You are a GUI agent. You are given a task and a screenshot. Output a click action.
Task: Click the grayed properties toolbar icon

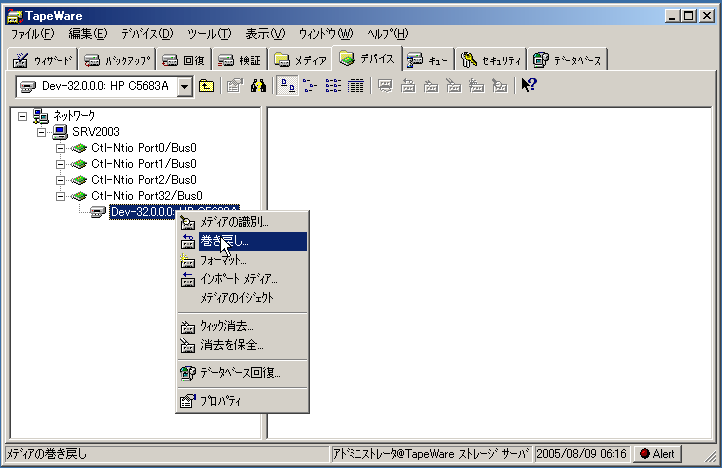235,86
